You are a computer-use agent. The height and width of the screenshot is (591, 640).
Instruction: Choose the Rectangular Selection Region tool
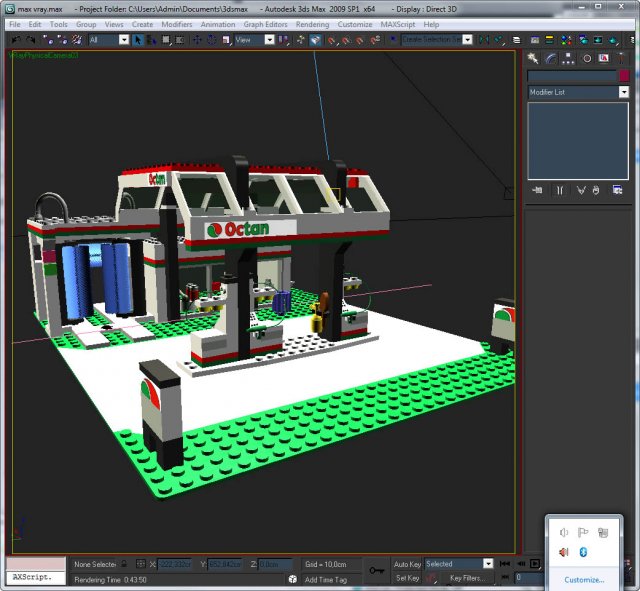(x=166, y=40)
